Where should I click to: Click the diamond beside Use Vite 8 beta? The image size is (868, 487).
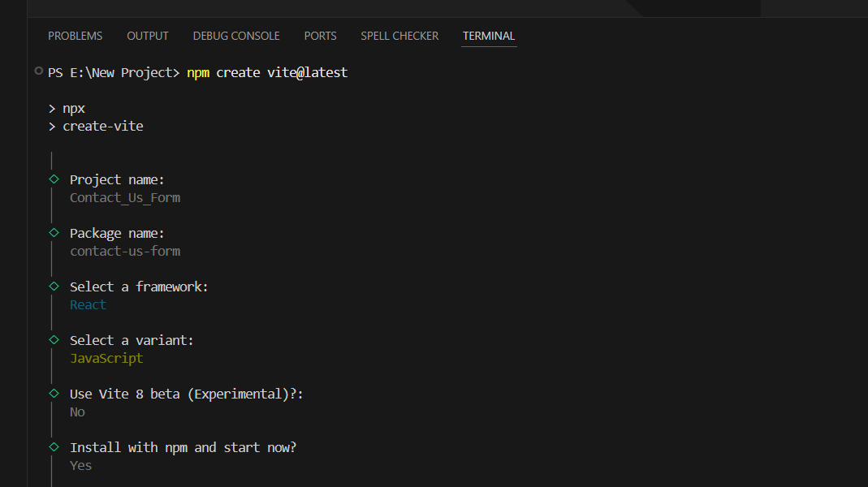point(54,393)
